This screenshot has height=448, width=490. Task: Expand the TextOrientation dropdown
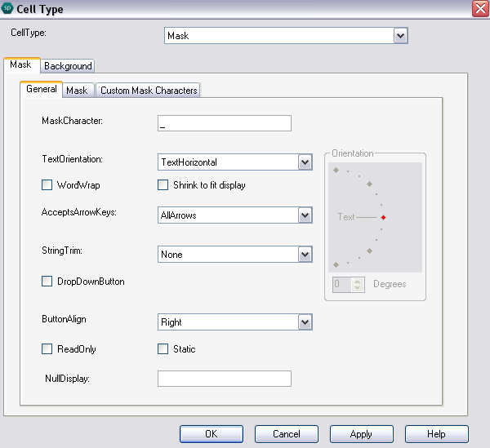click(x=305, y=162)
